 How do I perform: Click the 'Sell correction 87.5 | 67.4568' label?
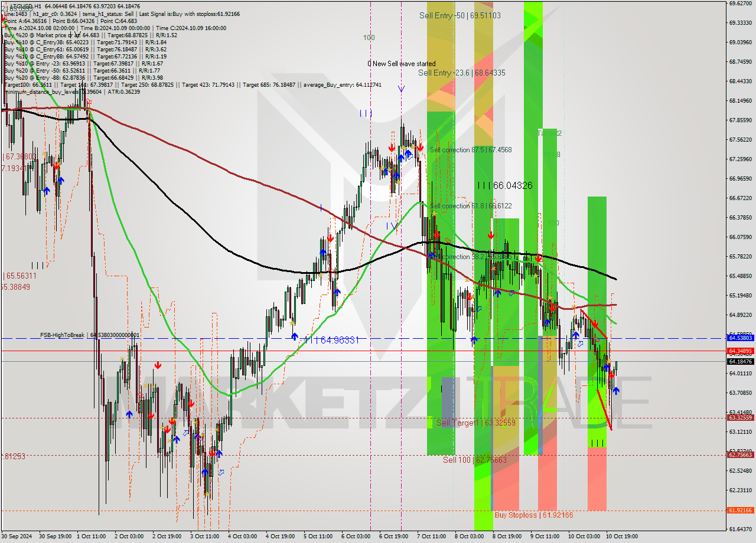[x=471, y=150]
